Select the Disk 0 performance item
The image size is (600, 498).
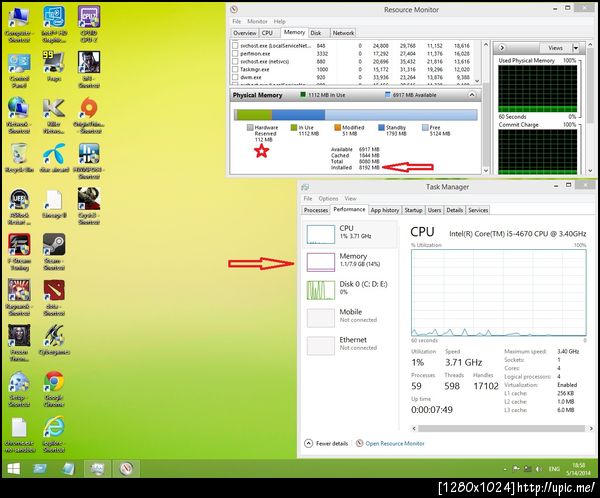pos(351,289)
